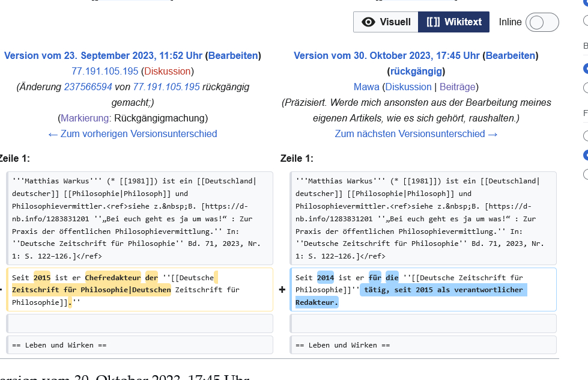Click Bearbeiten for the 23. September version

click(233, 55)
